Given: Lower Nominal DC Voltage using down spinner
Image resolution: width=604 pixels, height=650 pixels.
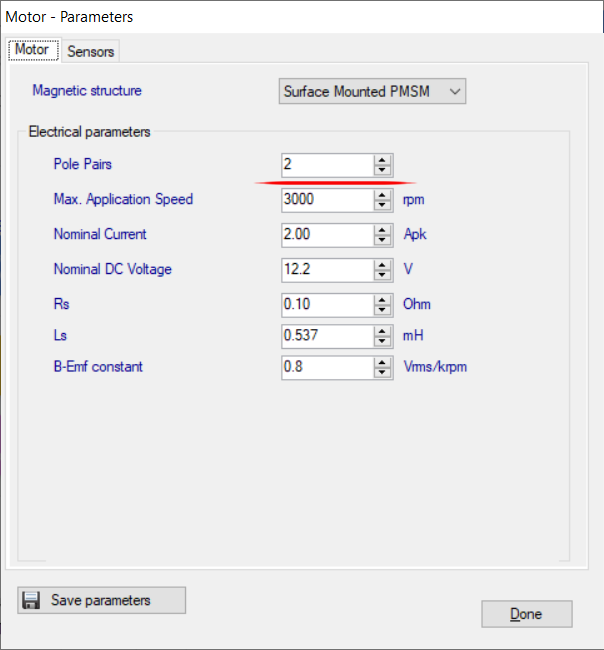Looking at the screenshot, I should (382, 275).
